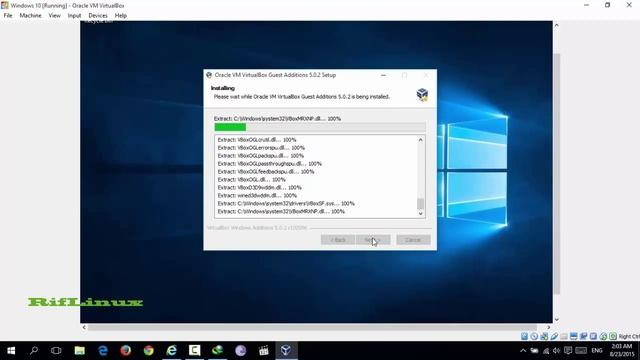Select the 'VBoxD3D9wddm.dll' log line

260,187
